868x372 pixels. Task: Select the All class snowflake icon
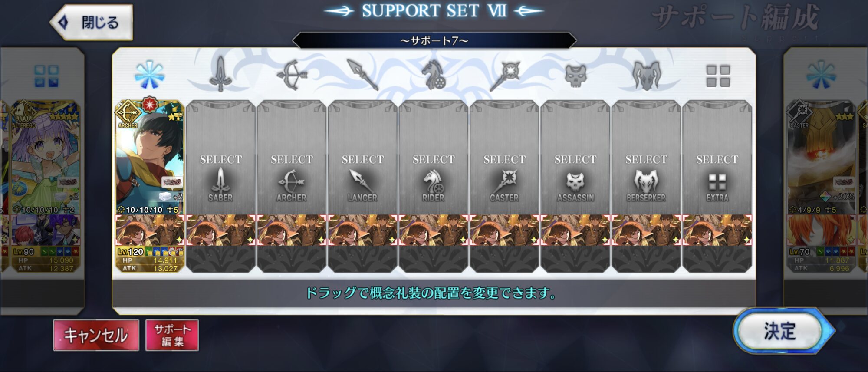point(149,75)
